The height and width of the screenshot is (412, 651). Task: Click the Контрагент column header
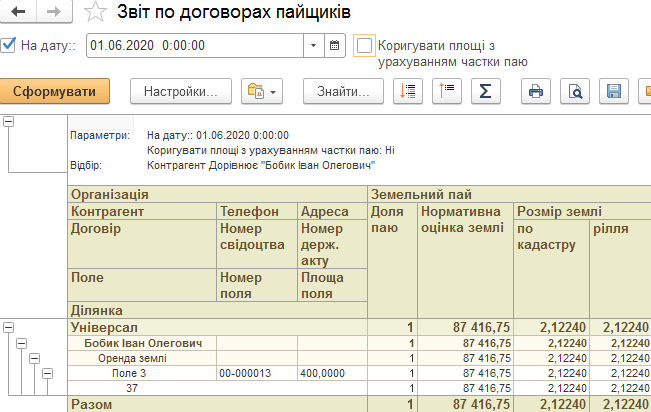click(142, 211)
